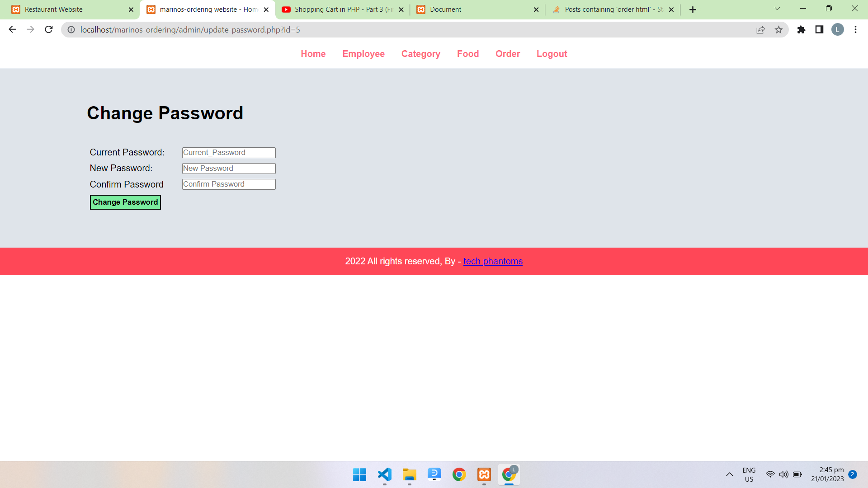Open the Employee menu link
Viewport: 868px width, 488px height.
(x=363, y=54)
